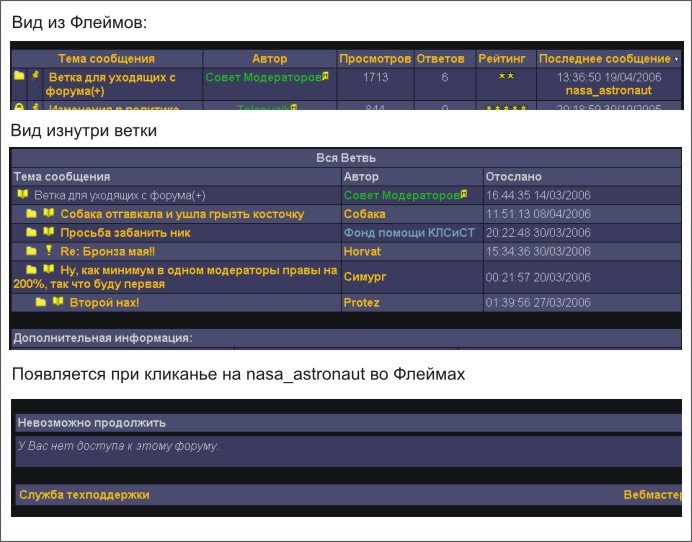This screenshot has width=692, height=542.
Task: Click the two-star rating of the first topic
Action: pyautogui.click(x=506, y=77)
